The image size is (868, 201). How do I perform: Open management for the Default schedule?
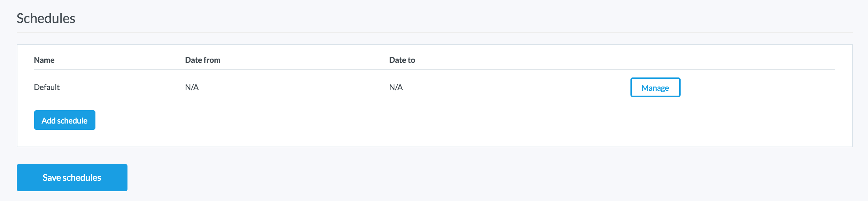pos(655,87)
